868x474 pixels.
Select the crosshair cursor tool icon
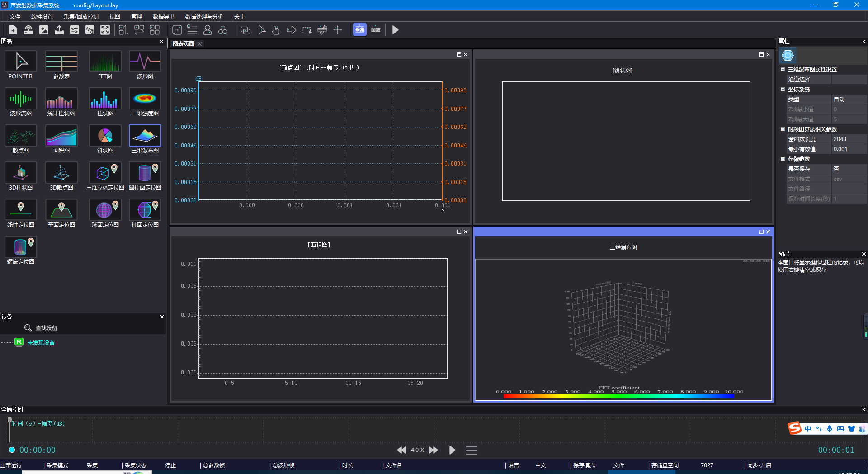(x=338, y=30)
